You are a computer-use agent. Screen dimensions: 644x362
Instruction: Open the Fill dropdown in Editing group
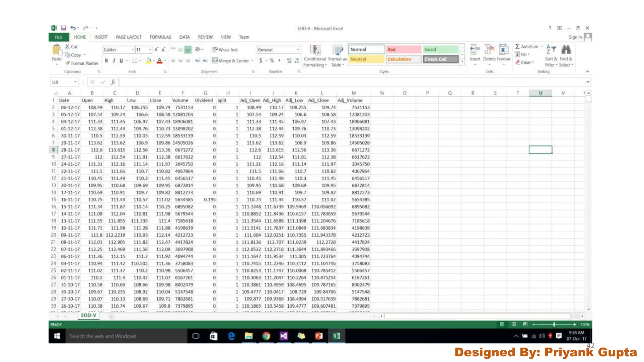(523, 54)
